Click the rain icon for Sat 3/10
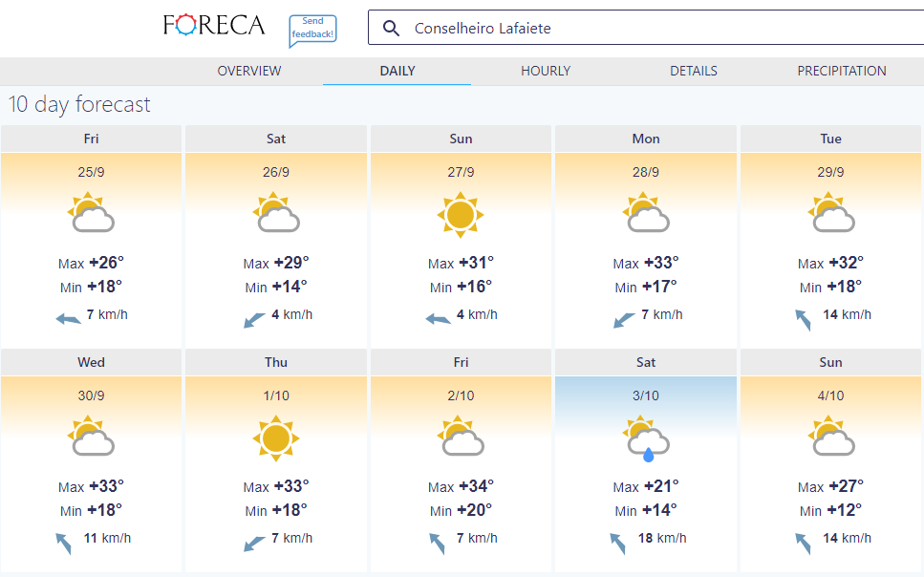The image size is (924, 577). coord(646,438)
